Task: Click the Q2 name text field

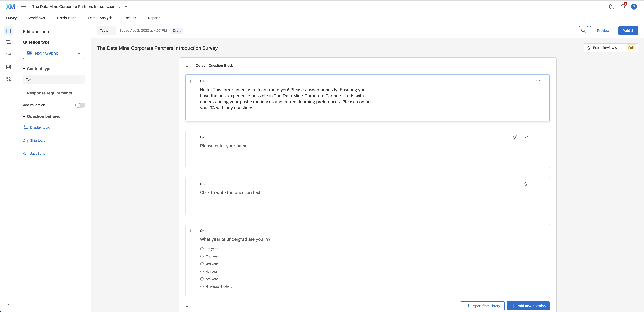Action: [x=273, y=157]
